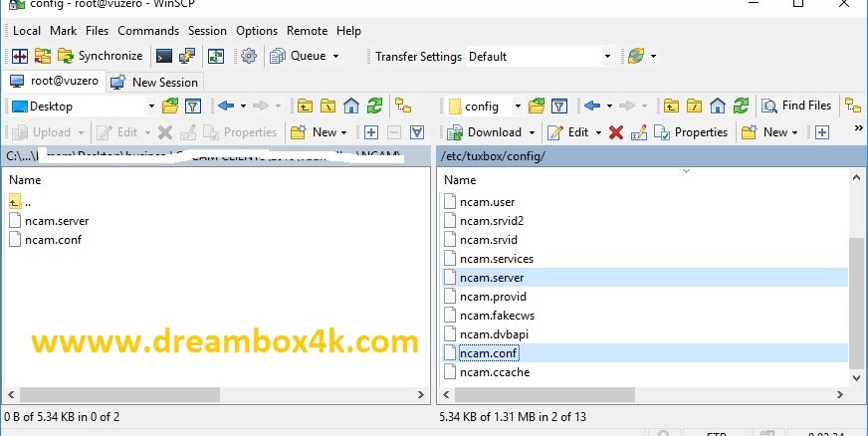This screenshot has width=868, height=436.
Task: Click the local parent folder .. entry
Action: 20,202
